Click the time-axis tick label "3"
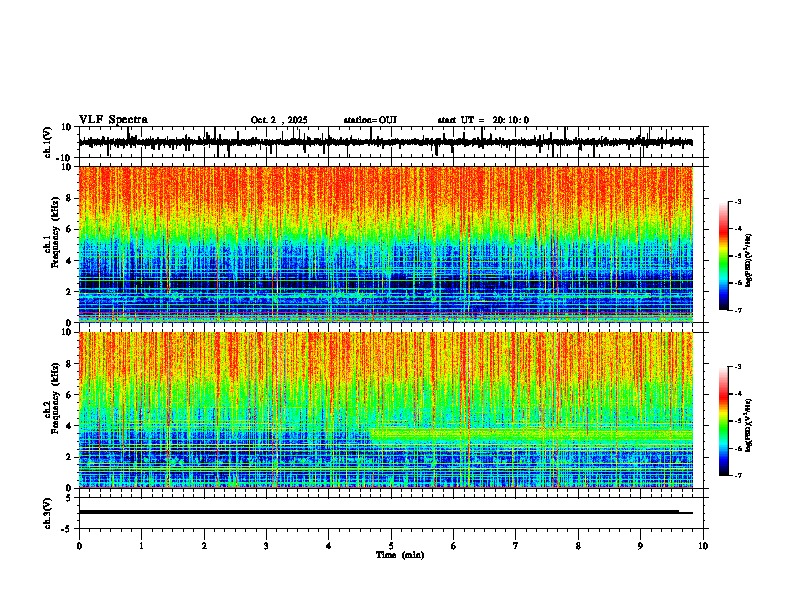Image resolution: width=792 pixels, height=612 pixels. click(x=266, y=546)
